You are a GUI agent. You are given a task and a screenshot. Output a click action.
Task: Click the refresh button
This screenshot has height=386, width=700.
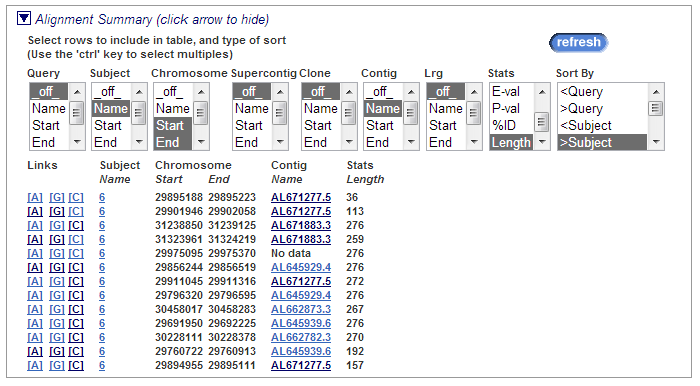click(x=579, y=42)
